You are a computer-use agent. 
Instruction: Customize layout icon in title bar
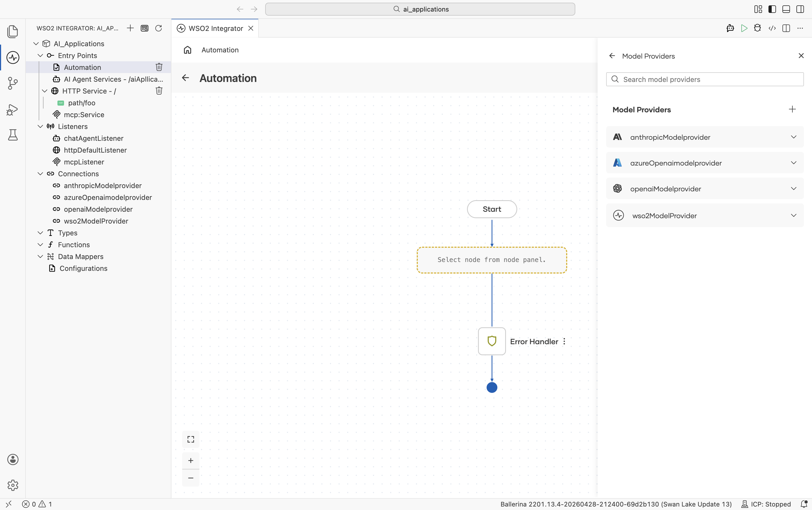point(758,9)
